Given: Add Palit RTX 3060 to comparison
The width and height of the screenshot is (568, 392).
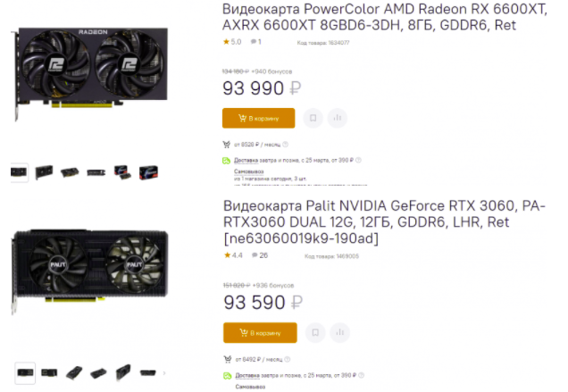Looking at the screenshot, I should (339, 332).
